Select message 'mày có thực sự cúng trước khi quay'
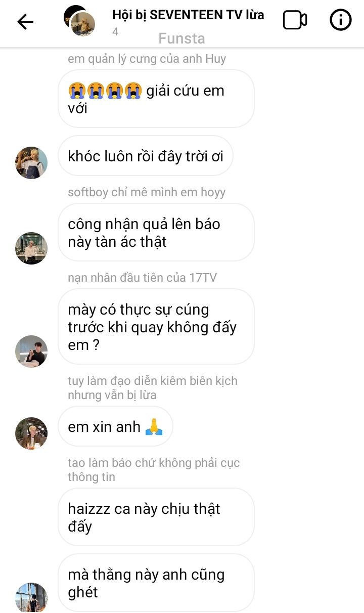 [156, 327]
